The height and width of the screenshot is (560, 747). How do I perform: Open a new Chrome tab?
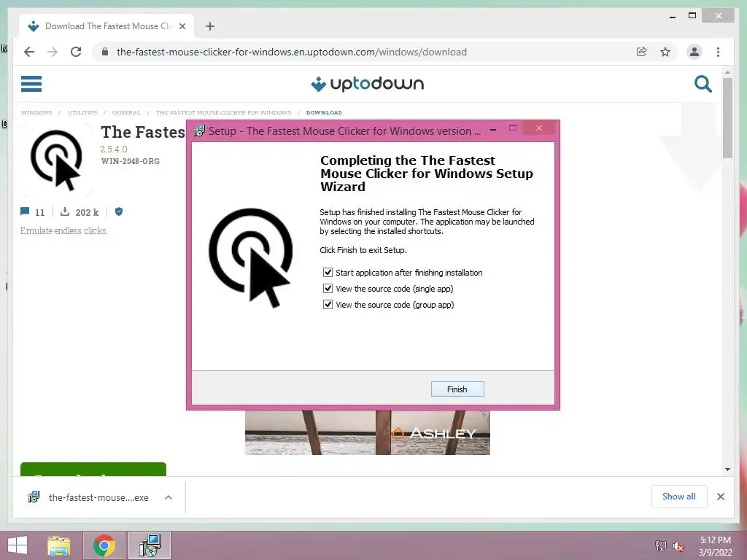[210, 26]
